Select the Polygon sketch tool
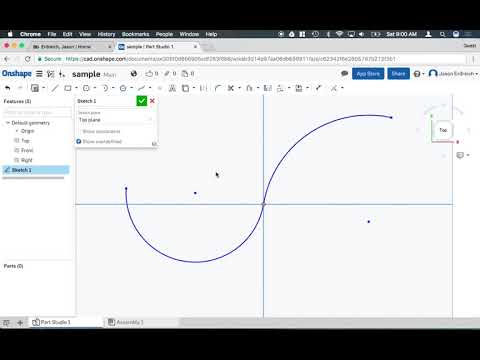Image resolution: width=480 pixels, height=360 pixels. coord(123,88)
